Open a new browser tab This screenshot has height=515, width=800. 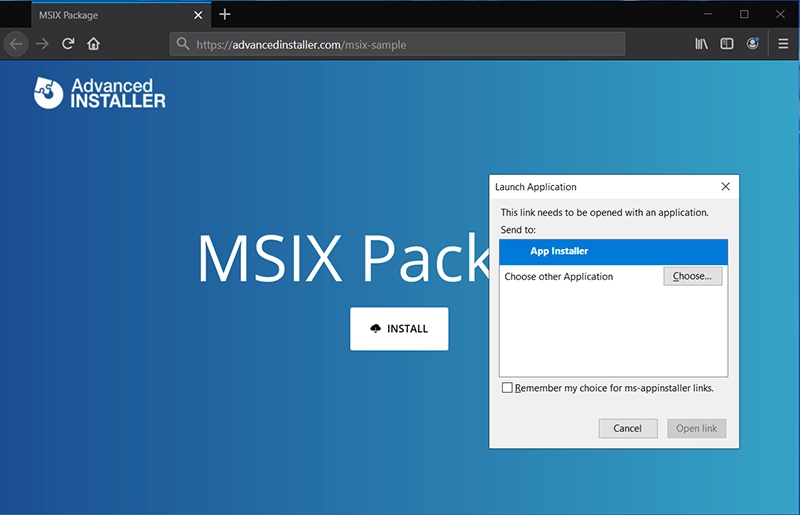pyautogui.click(x=224, y=15)
